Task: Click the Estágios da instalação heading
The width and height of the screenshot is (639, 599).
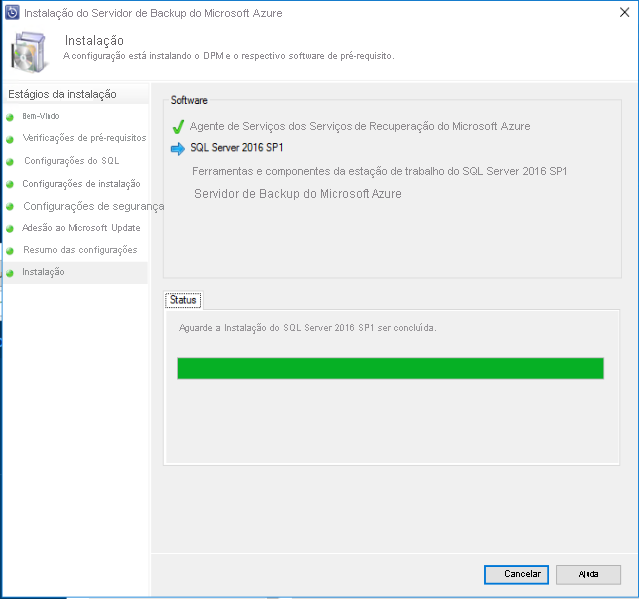Action: point(62,94)
